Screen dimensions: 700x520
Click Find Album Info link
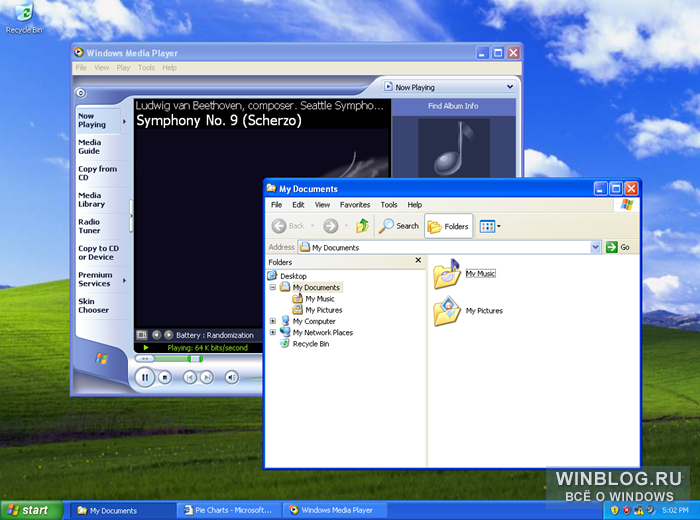point(453,106)
